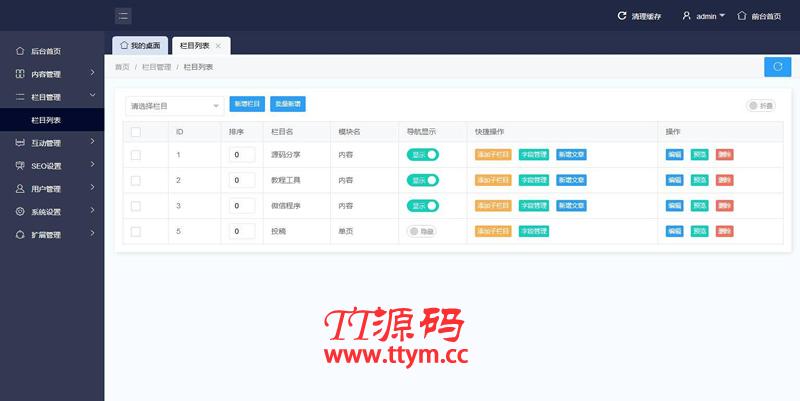Go to 后台首页 in the sidebar
The image size is (800, 401).
pyautogui.click(x=52, y=51)
